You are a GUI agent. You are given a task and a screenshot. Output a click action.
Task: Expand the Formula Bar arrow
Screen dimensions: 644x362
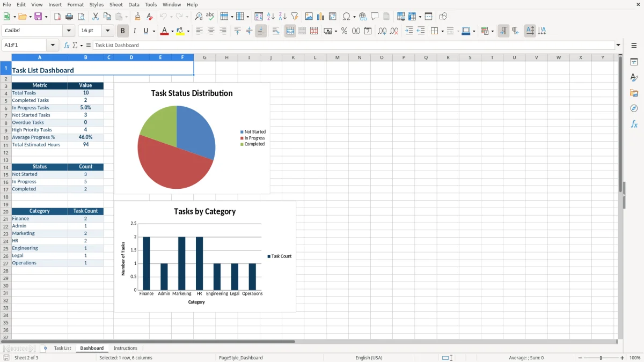[x=618, y=46]
